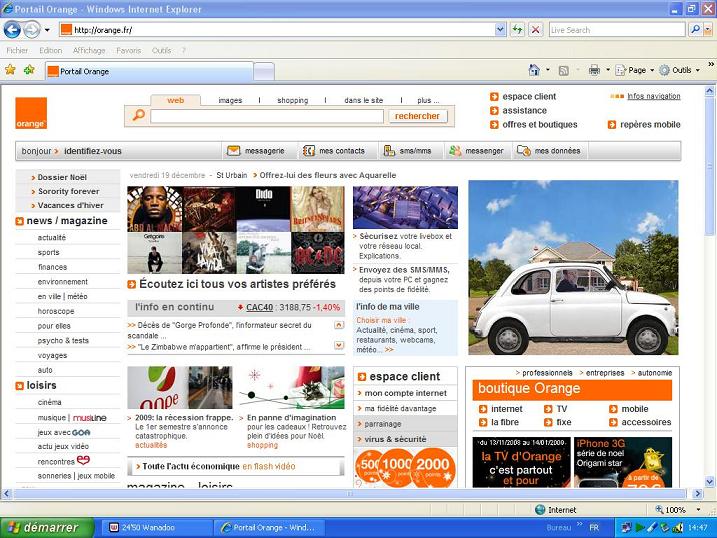Click the 'assistance' link
717x538 pixels.
(524, 111)
